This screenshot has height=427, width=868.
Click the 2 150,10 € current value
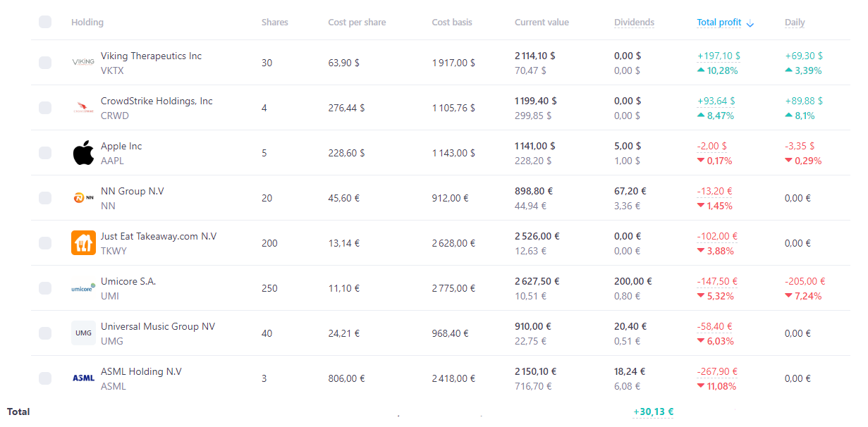(x=536, y=371)
